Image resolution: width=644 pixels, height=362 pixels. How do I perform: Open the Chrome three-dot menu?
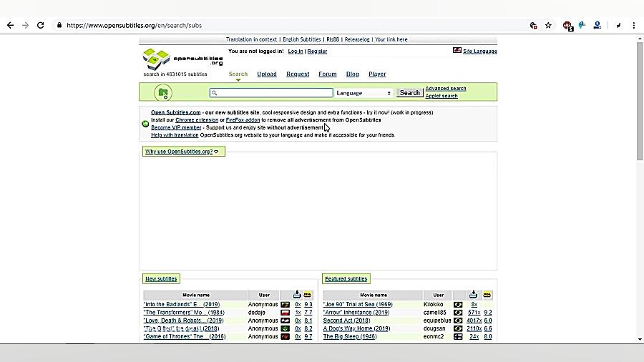click(634, 26)
